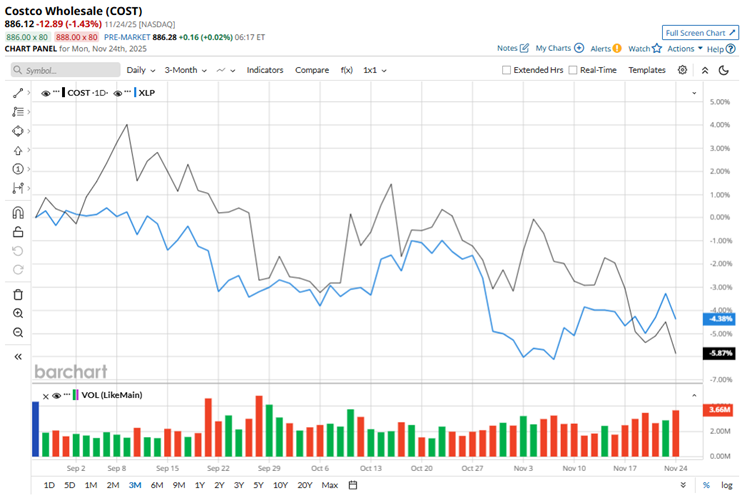
Task: Select the 3M range tab
Action: (135, 485)
